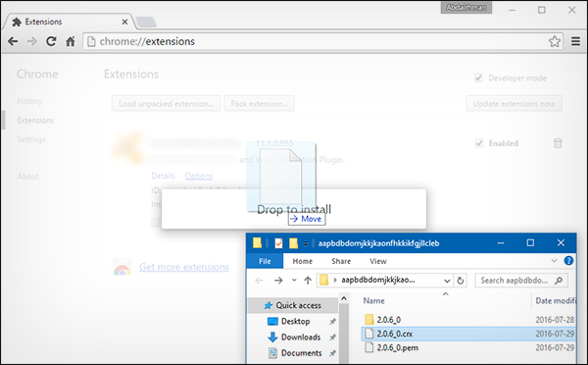Click the pin icon next to Downloads

click(x=332, y=338)
